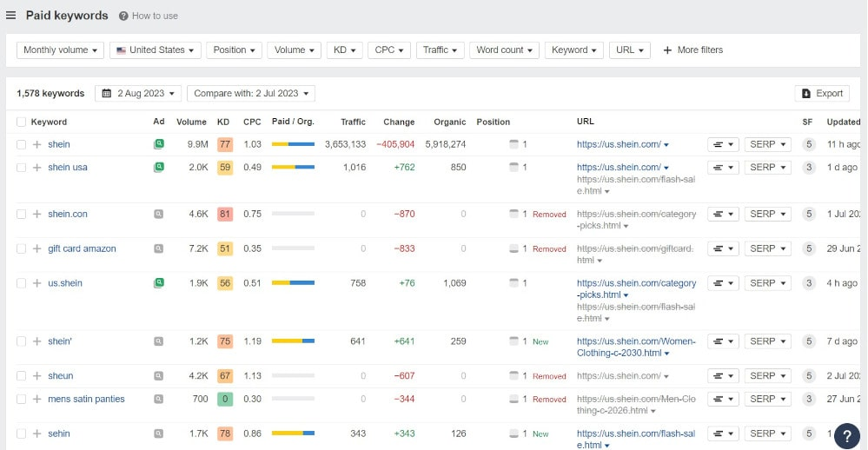Click KD badge 77 in shein row
Image resolution: width=868 pixels, height=450 pixels.
pos(225,144)
